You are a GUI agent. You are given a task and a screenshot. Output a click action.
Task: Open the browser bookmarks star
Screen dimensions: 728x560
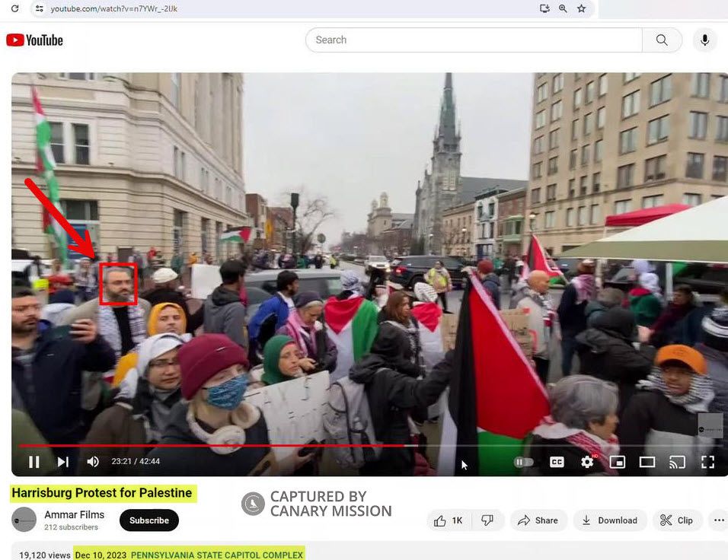pyautogui.click(x=582, y=9)
